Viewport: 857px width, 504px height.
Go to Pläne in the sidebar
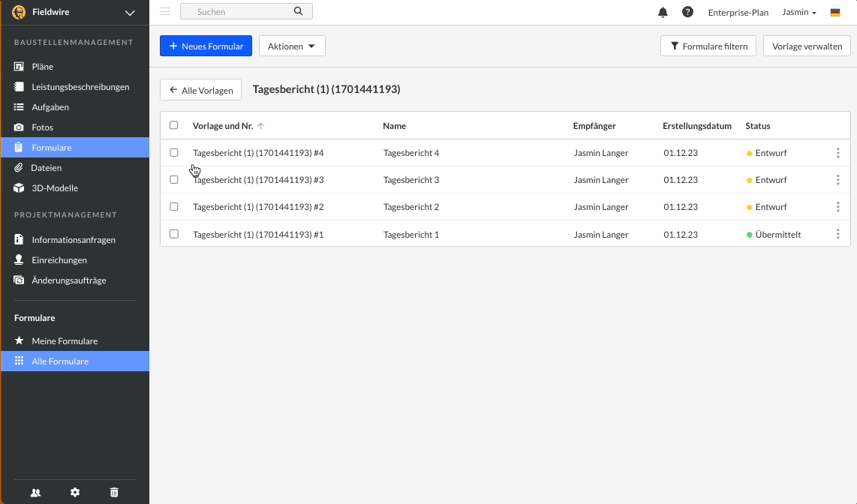pos(42,67)
